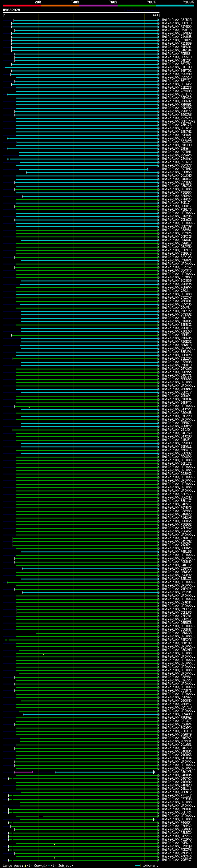Viewport: 197px width, 868px height.
Task: Click the UniRef100_Q8H173 label
Action: pyautogui.click(x=176, y=125)
